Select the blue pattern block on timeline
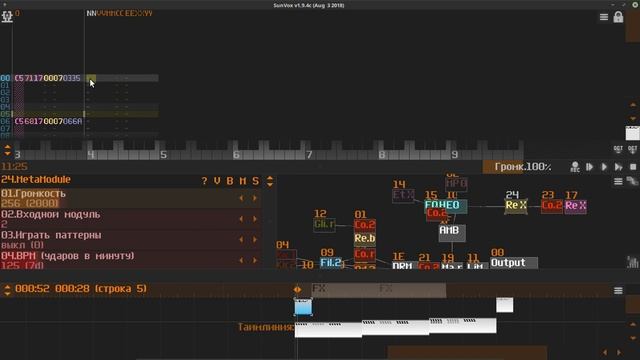This screenshot has height=360, width=640. 303,307
